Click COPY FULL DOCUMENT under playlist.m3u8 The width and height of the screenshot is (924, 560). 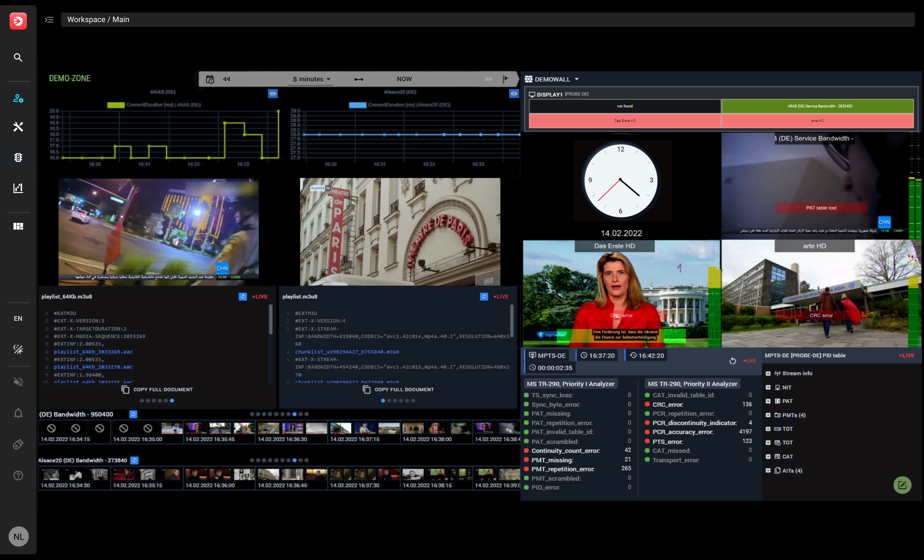pyautogui.click(x=398, y=390)
